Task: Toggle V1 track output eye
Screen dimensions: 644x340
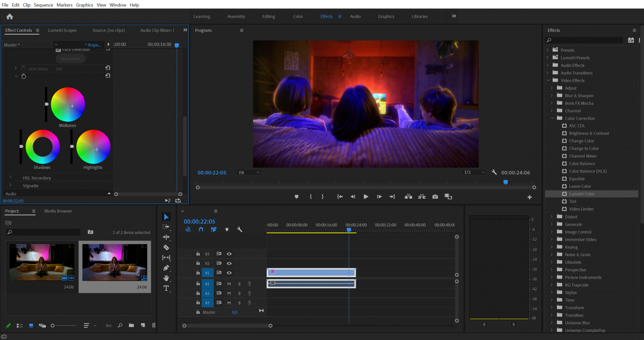Action: coord(229,273)
